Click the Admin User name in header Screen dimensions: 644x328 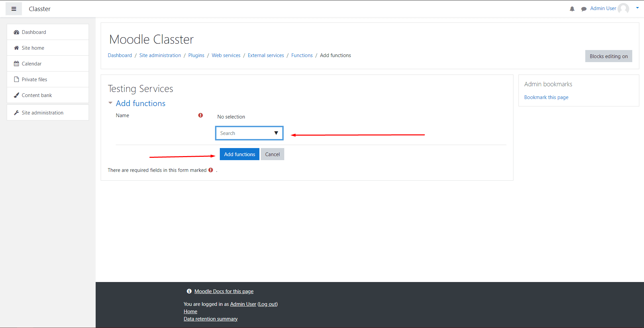coord(603,8)
